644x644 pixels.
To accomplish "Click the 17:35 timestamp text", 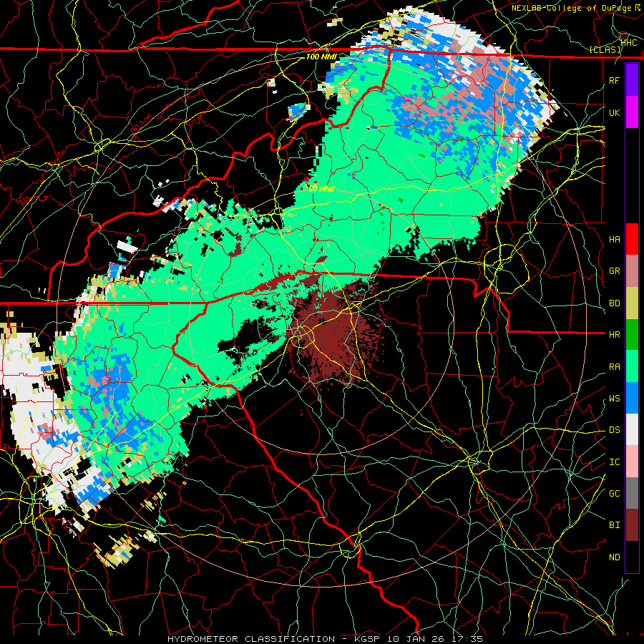I will click(469, 639).
